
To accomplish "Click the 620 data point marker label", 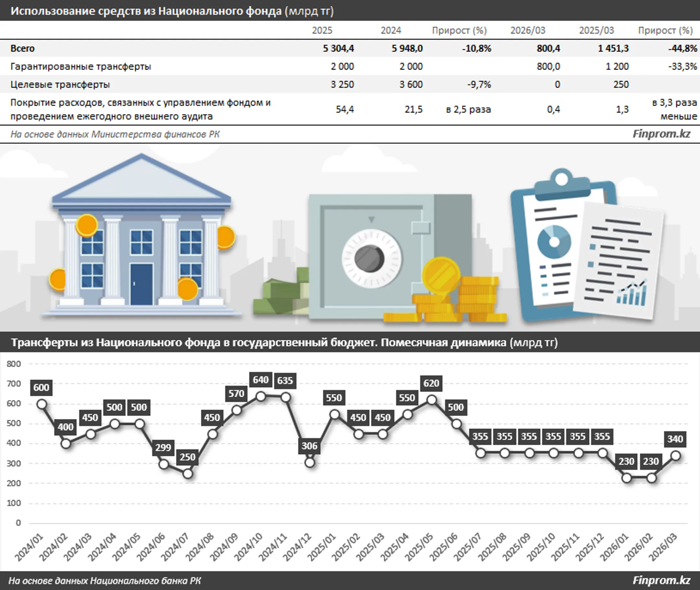I will pyautogui.click(x=431, y=383).
